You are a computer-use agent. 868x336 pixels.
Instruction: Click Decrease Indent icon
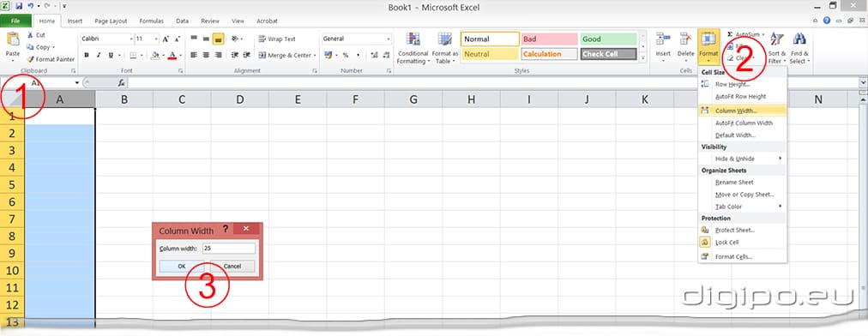[x=235, y=56]
